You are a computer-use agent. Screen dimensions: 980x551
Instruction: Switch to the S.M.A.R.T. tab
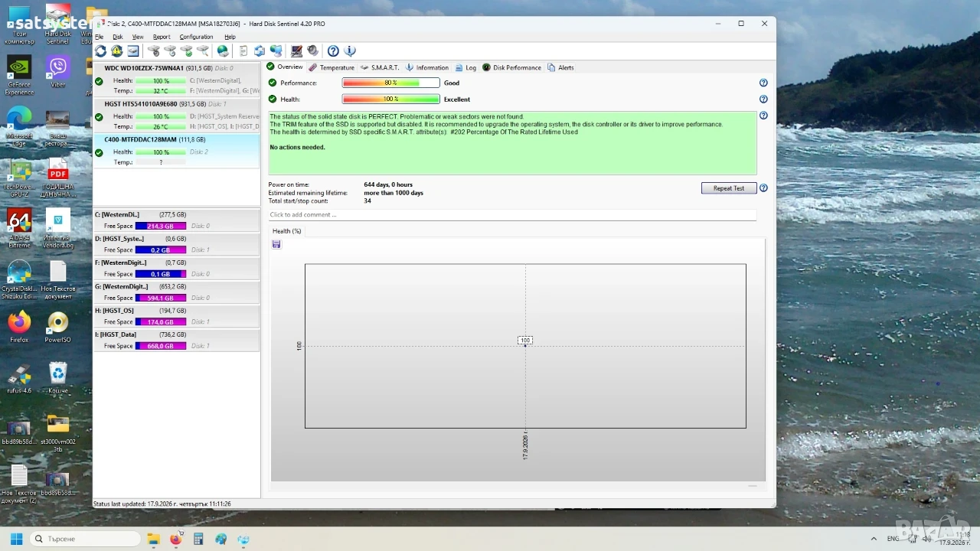[x=380, y=67]
